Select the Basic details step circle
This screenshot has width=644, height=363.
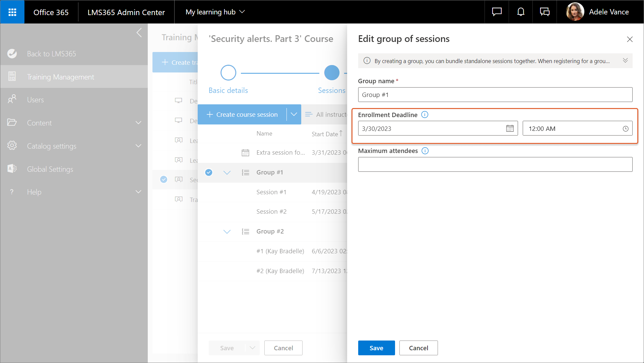[x=228, y=73]
